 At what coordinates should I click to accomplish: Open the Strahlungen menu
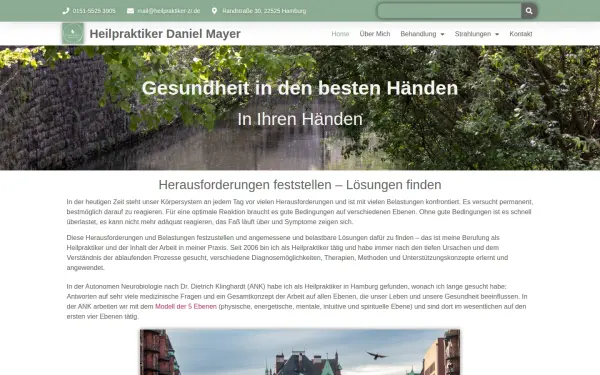(473, 34)
